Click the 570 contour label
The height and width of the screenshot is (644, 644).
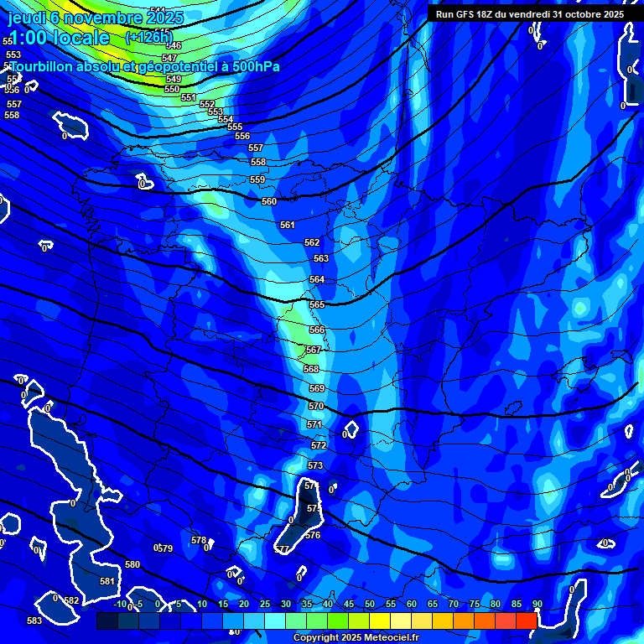[316, 406]
